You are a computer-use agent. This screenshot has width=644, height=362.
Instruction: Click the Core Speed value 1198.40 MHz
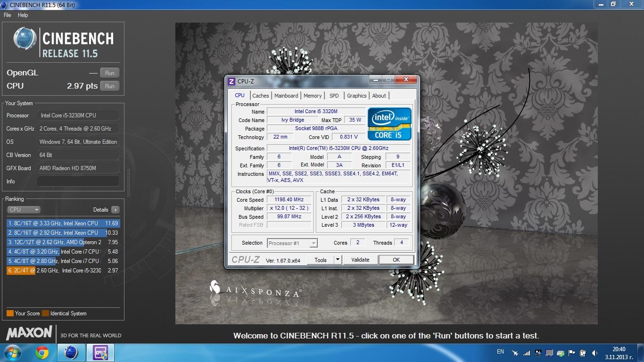pos(289,199)
